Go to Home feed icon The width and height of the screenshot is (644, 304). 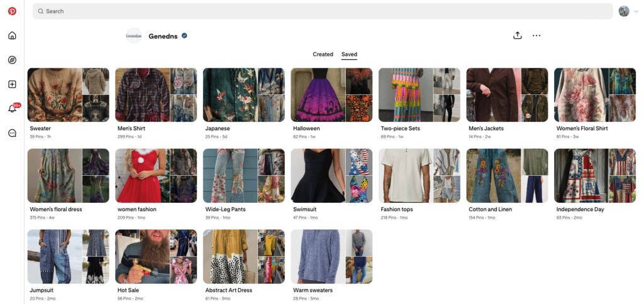point(12,35)
